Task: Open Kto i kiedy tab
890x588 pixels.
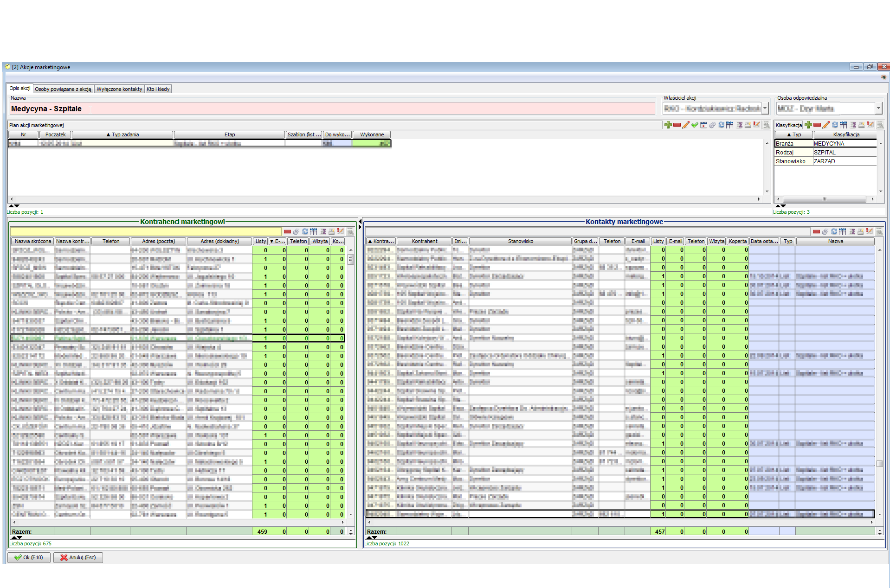Action: 158,89
